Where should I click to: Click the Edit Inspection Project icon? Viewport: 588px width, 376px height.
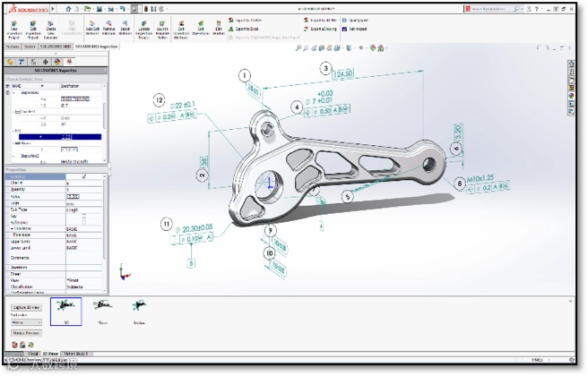33,24
